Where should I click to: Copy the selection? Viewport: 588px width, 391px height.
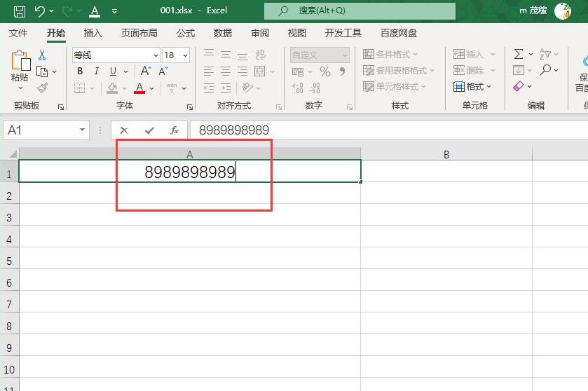tap(42, 71)
